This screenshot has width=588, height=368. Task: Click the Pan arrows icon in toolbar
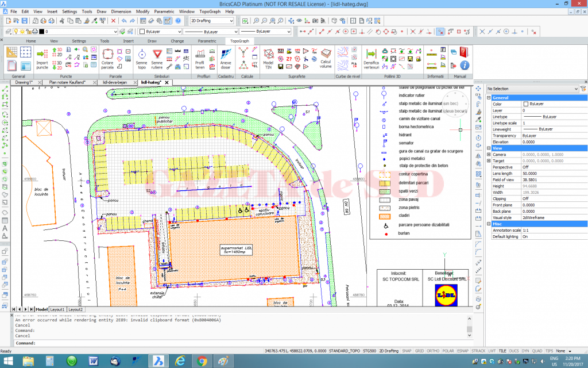[291, 21]
